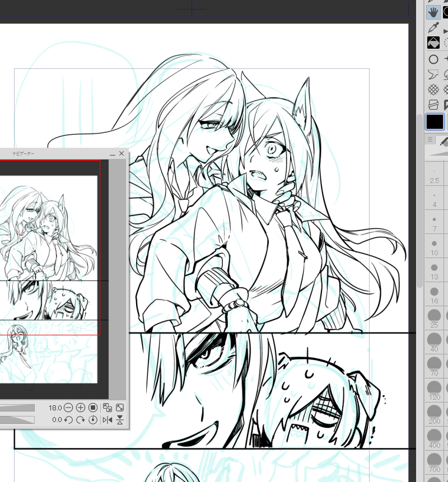Image resolution: width=448 pixels, height=482 pixels.
Task: Click the Navigator zoom slider
Action: point(17,408)
